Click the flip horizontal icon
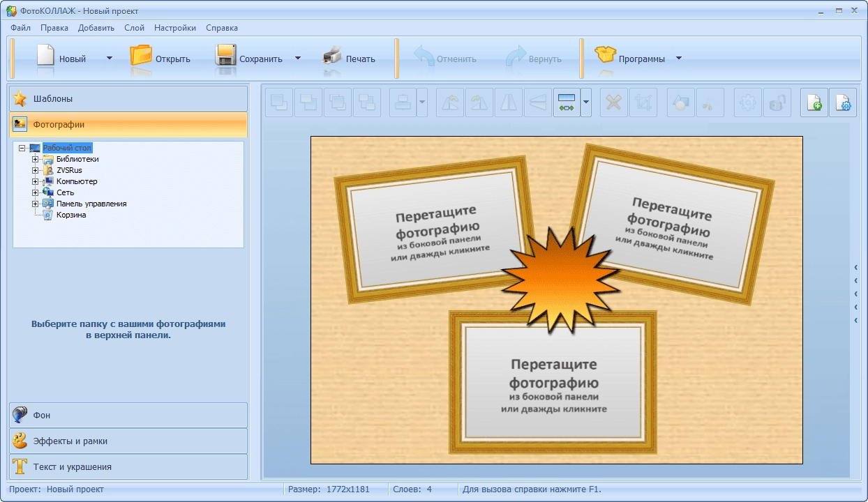This screenshot has height=502, width=868. tap(509, 102)
